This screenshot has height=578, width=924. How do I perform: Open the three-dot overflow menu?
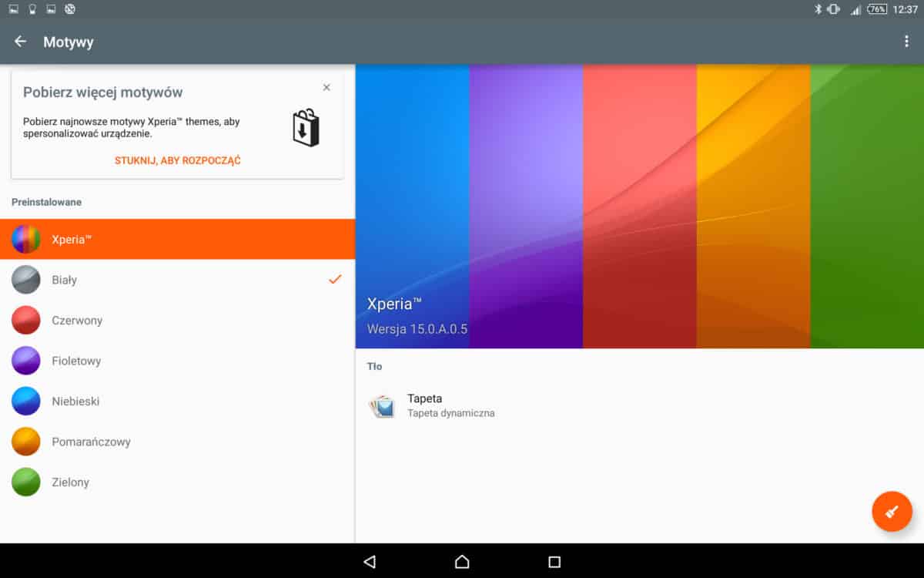point(906,42)
